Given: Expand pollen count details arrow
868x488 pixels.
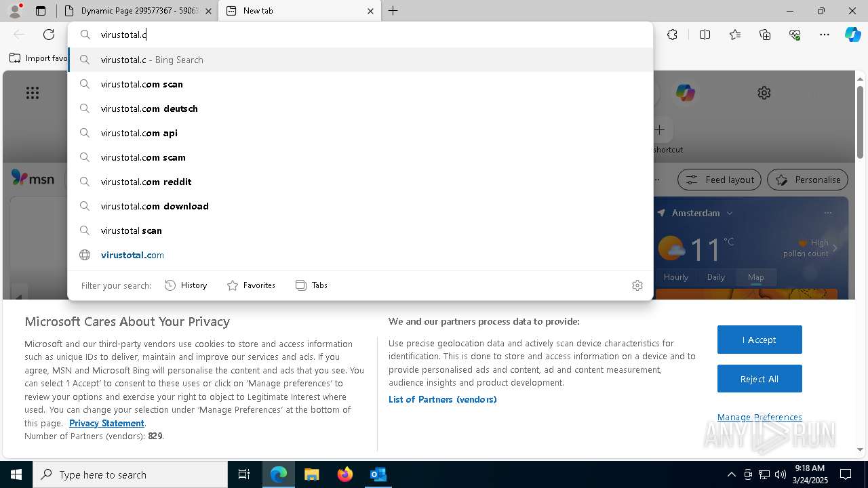Looking at the screenshot, I should coord(835,248).
